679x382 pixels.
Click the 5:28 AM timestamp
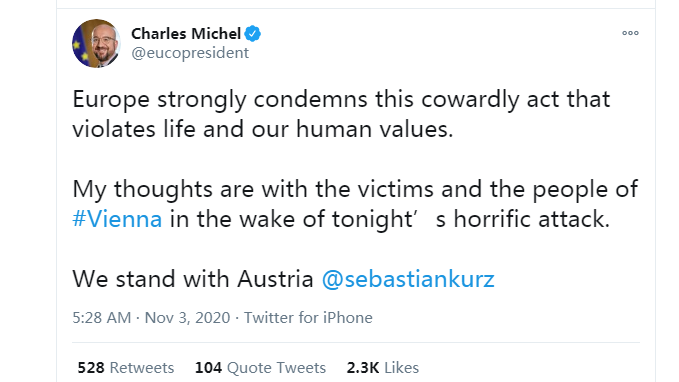point(102,318)
